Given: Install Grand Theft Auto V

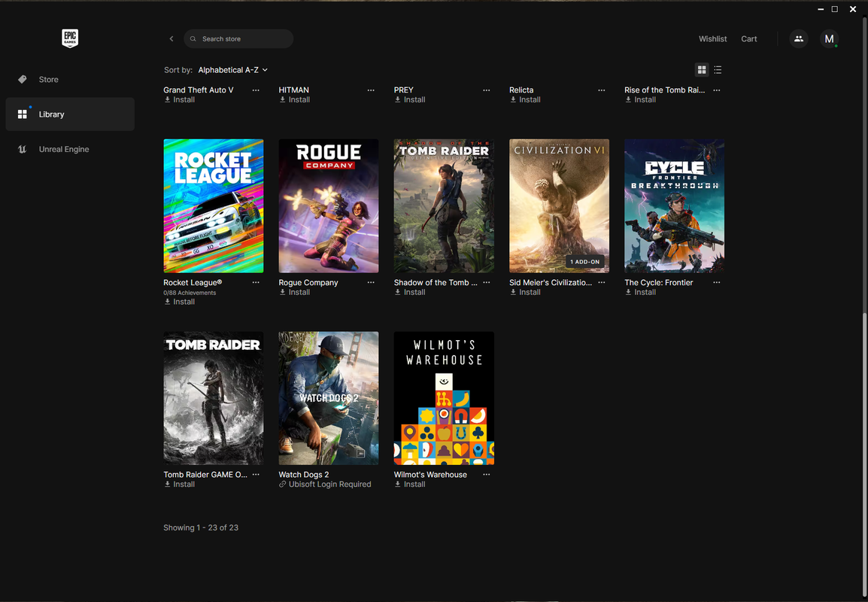Looking at the screenshot, I should click(179, 99).
